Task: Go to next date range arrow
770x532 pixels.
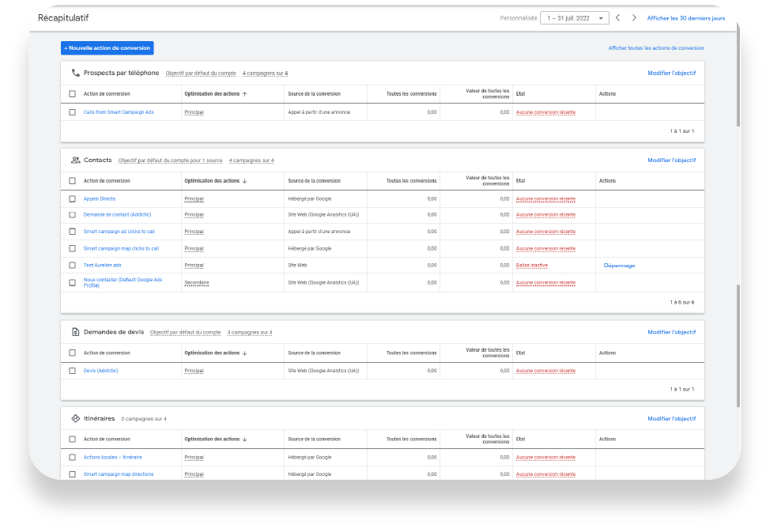Action: coord(634,18)
